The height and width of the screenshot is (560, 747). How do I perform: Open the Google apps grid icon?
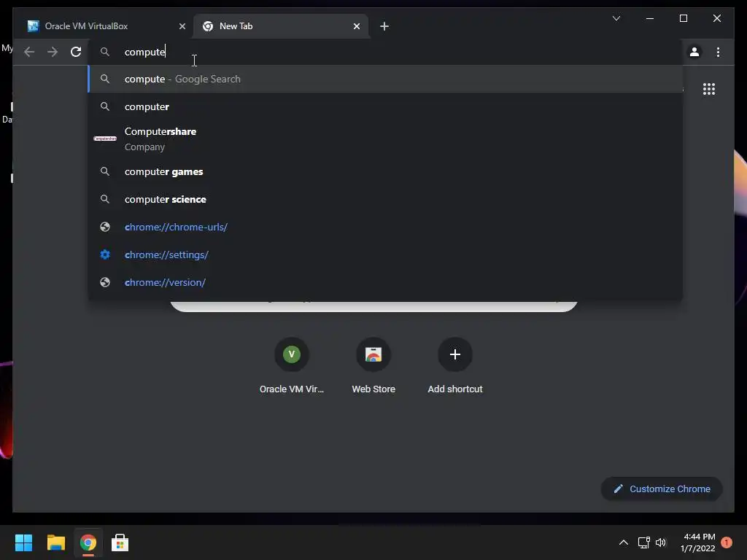point(709,89)
